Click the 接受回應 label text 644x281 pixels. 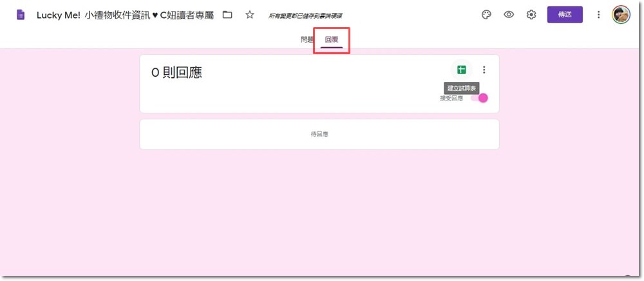click(x=451, y=99)
